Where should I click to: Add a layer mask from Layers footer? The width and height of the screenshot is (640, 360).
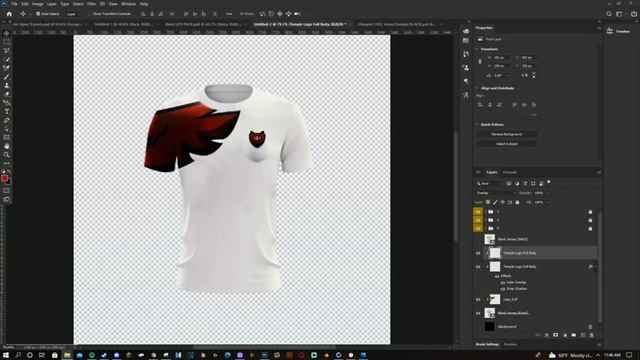click(556, 335)
